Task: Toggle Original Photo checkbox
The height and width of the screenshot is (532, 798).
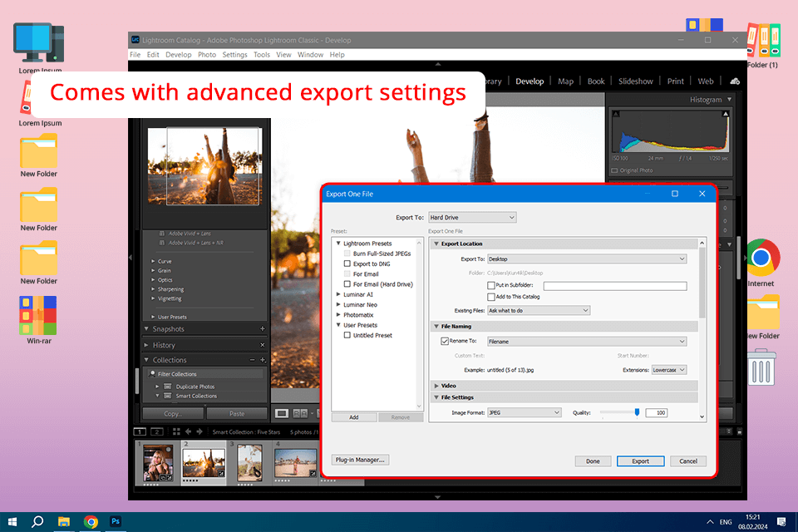Action: (x=614, y=170)
